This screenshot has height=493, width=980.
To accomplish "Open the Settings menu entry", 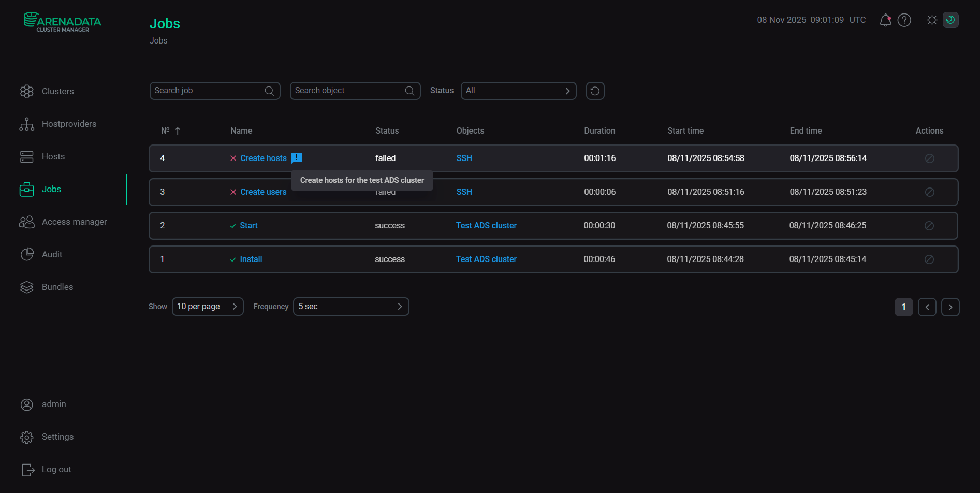I will (x=57, y=437).
